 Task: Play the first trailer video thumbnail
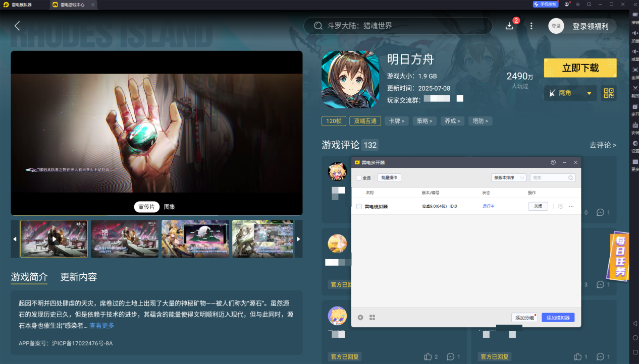(x=54, y=239)
